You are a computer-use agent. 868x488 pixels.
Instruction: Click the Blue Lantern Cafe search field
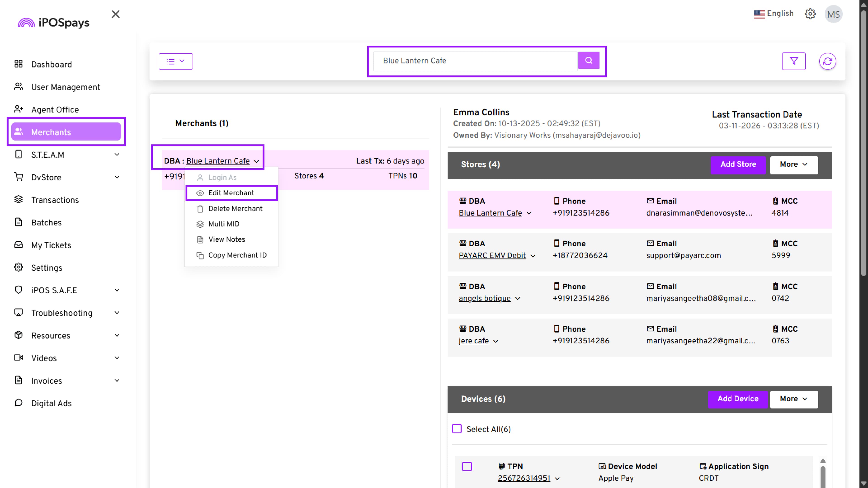coord(475,61)
